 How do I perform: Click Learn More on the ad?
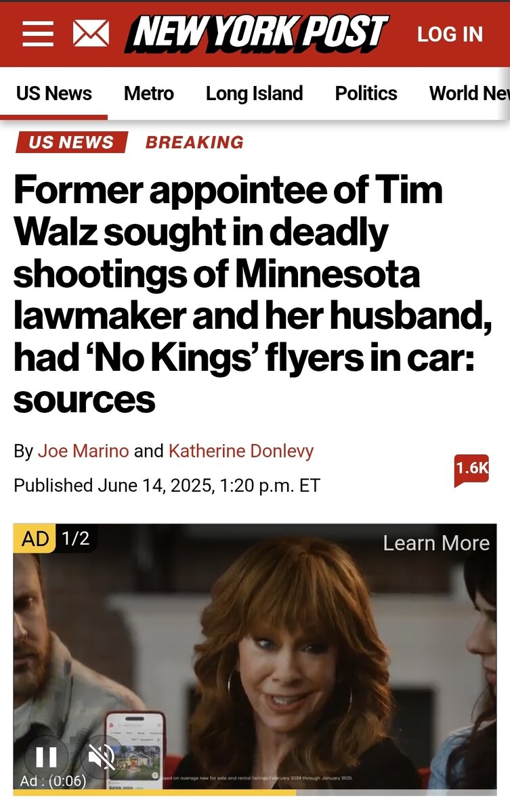pos(435,543)
